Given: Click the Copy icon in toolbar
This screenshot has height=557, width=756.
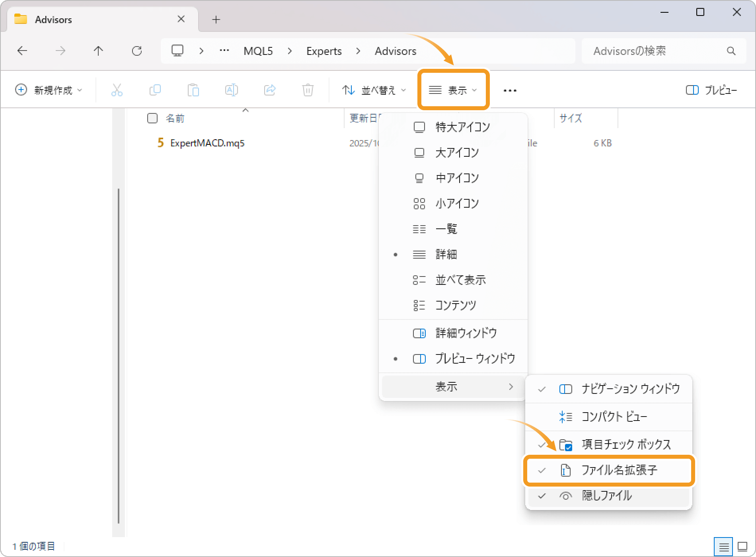Looking at the screenshot, I should (155, 90).
